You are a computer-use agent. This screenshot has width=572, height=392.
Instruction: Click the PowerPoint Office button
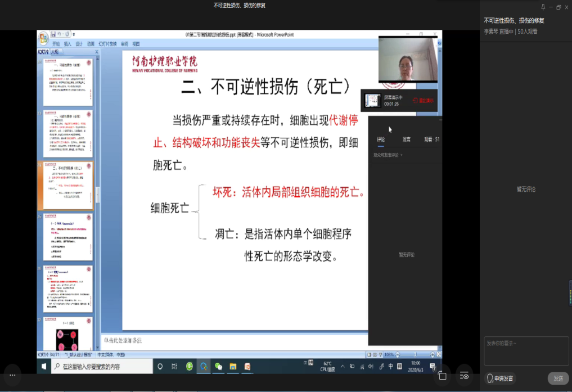tap(43, 38)
